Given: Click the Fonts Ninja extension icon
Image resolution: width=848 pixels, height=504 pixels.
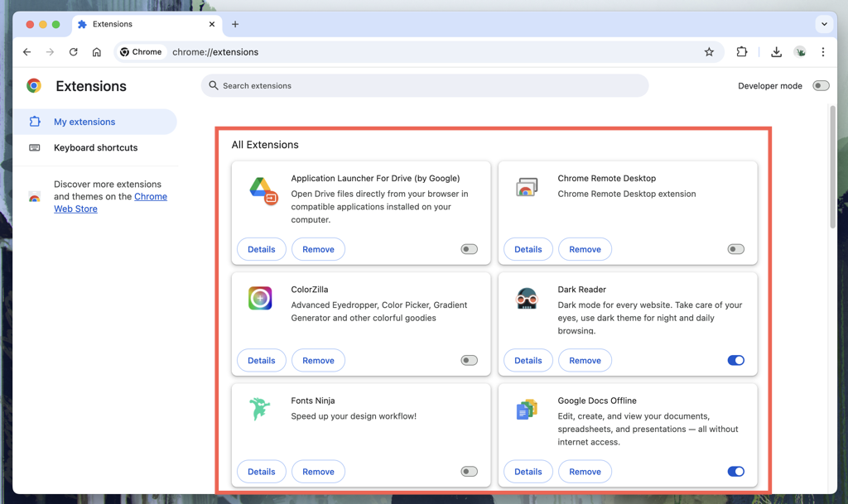Looking at the screenshot, I should click(260, 409).
